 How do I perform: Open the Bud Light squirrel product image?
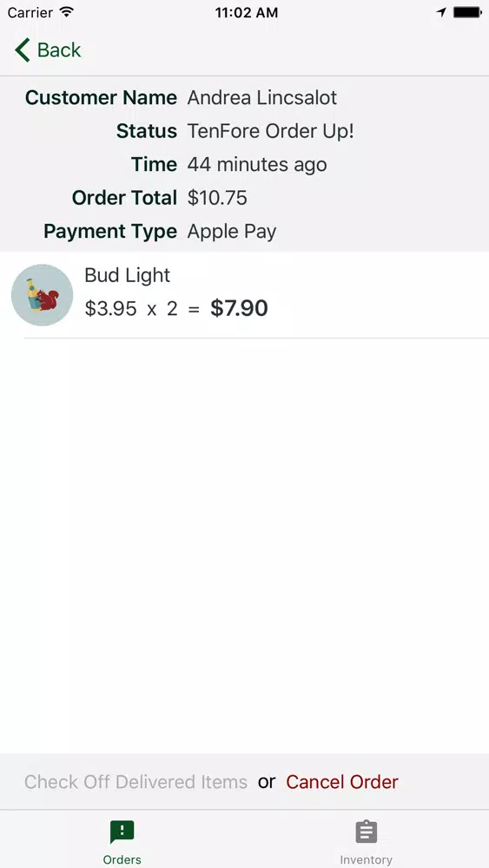(x=42, y=295)
